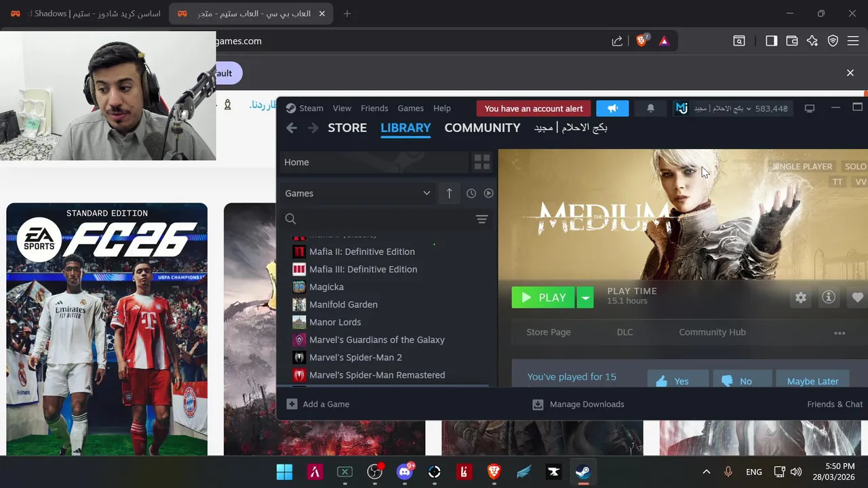
Task: Open Friends menu in Steam
Action: tap(374, 108)
